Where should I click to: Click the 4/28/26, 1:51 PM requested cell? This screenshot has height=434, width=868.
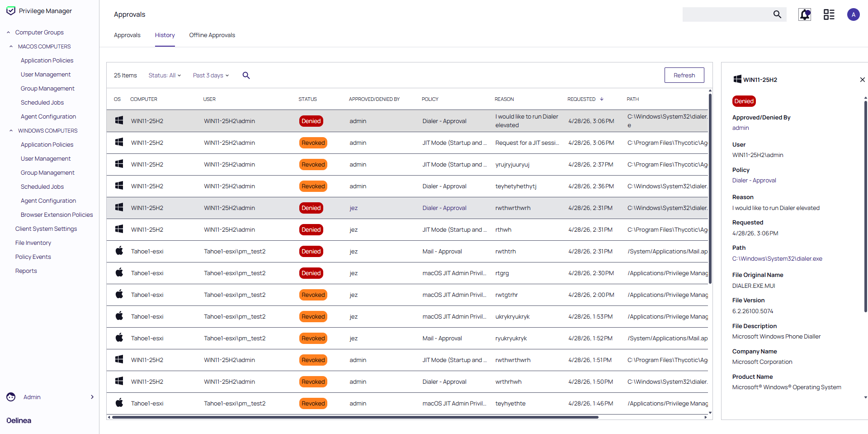point(590,360)
